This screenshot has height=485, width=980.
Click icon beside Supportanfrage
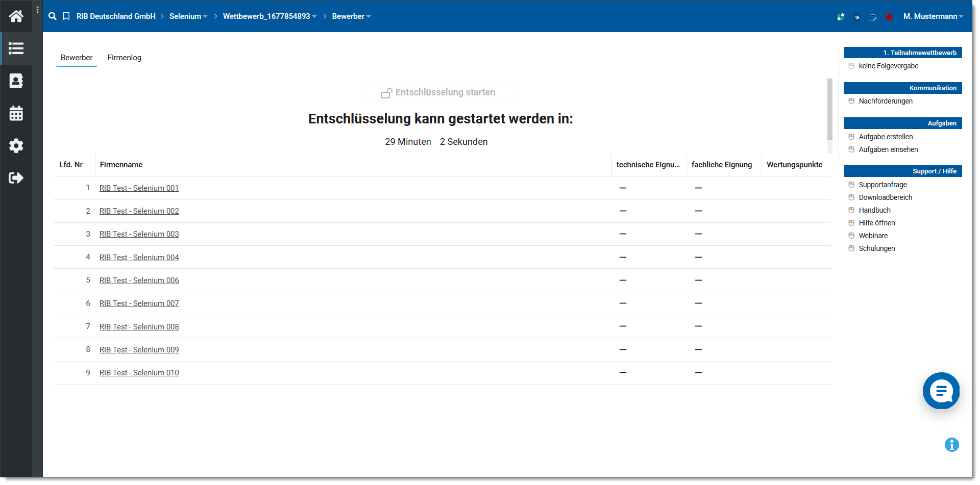coord(851,185)
